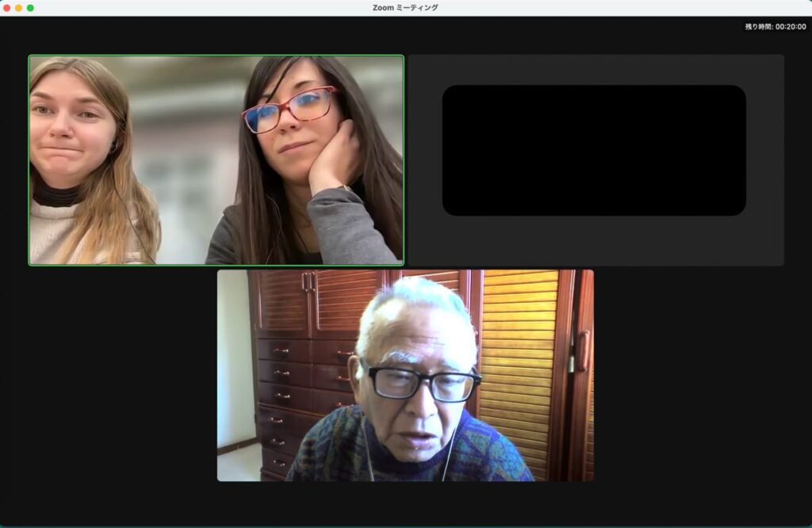
Task: Select the elderly man's video tile
Action: pyautogui.click(x=405, y=375)
